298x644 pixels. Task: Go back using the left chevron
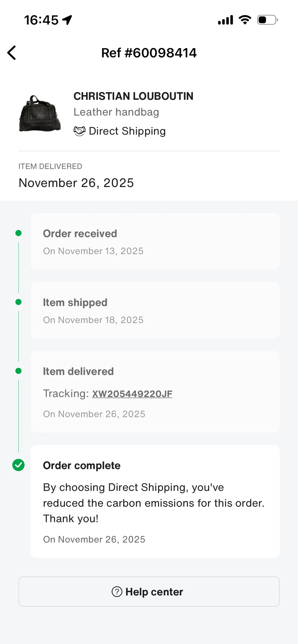tap(12, 53)
